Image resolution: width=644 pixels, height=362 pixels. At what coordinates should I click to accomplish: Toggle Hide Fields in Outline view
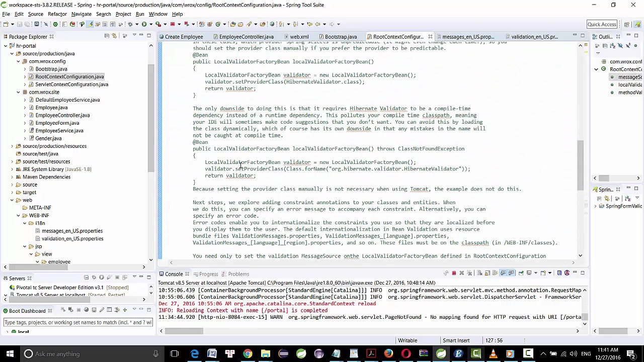click(620, 46)
